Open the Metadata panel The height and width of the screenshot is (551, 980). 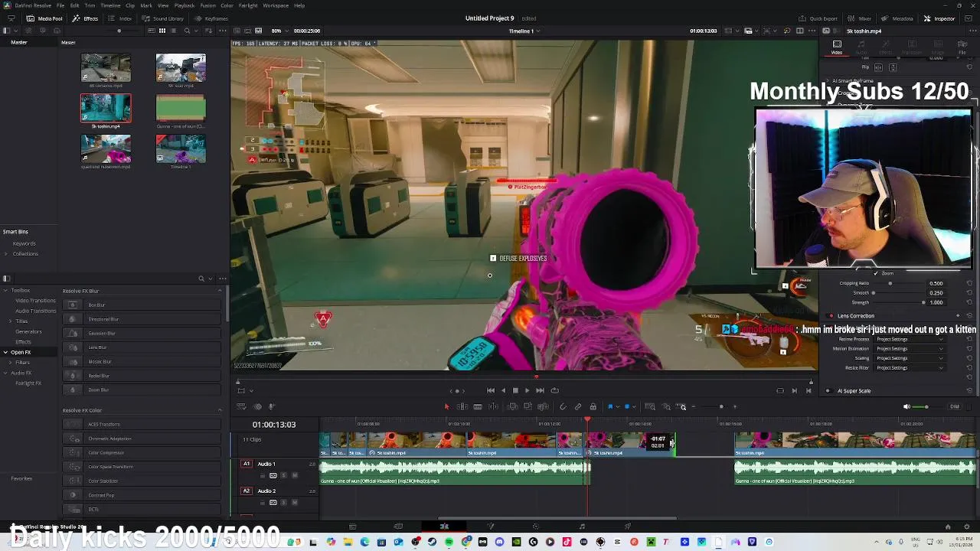coord(897,18)
